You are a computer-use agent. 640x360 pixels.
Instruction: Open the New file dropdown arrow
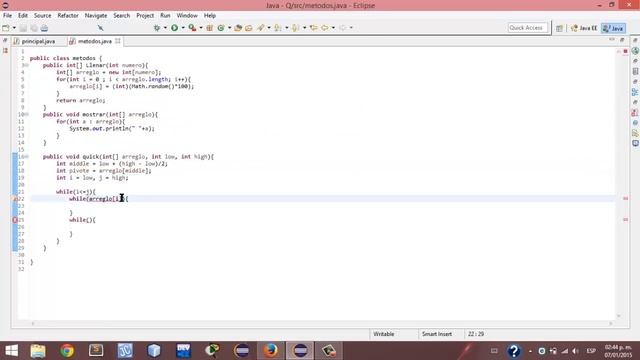point(14,28)
